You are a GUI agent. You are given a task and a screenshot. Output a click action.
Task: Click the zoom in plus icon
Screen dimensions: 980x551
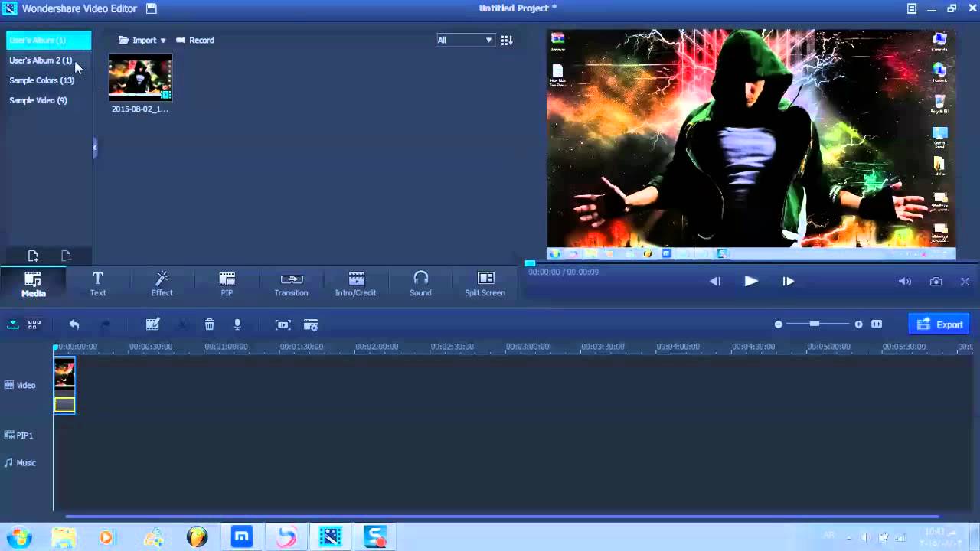tap(858, 324)
